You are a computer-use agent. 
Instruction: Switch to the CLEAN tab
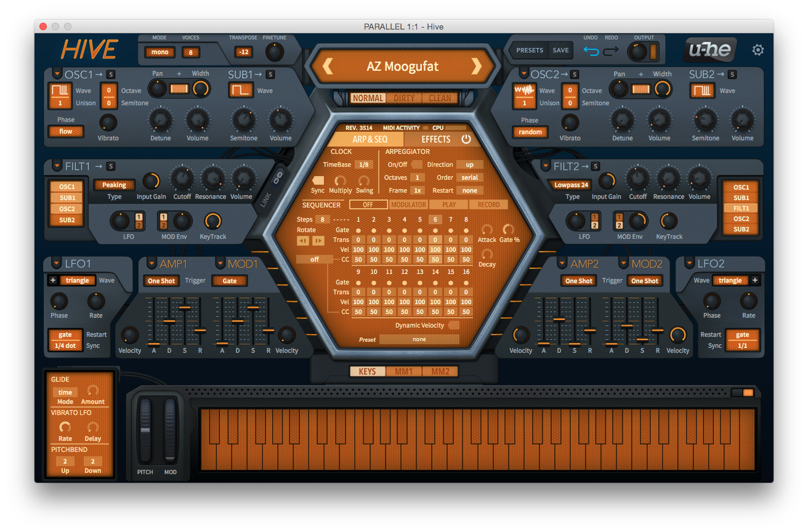tap(440, 98)
